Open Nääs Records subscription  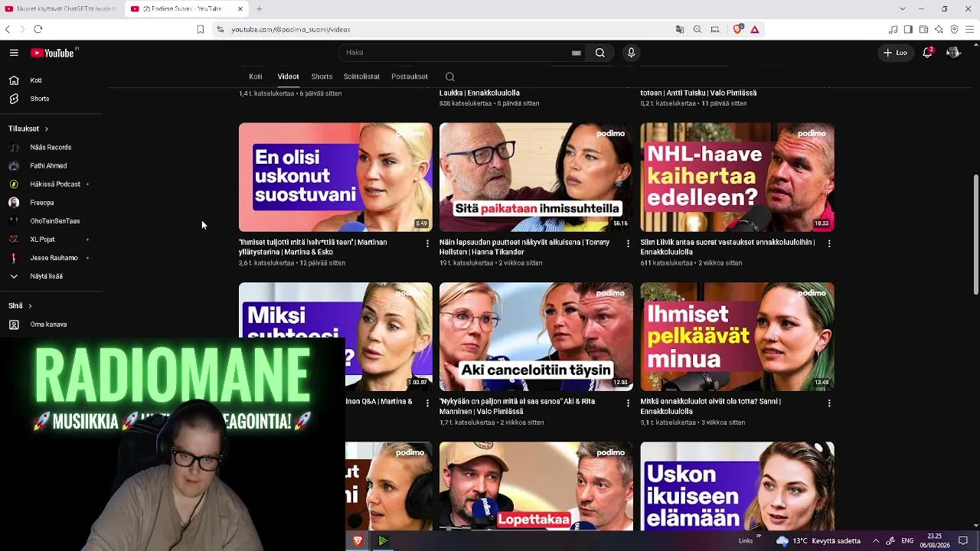[x=51, y=147]
